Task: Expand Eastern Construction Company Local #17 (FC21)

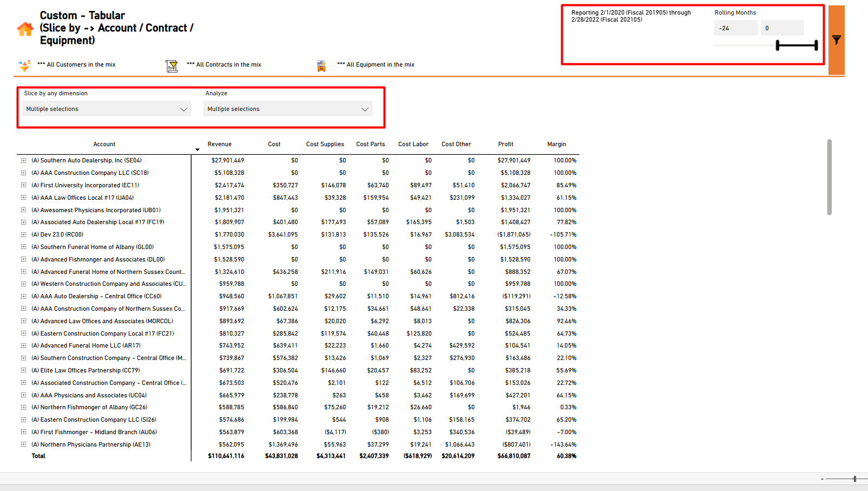Action: coord(24,333)
